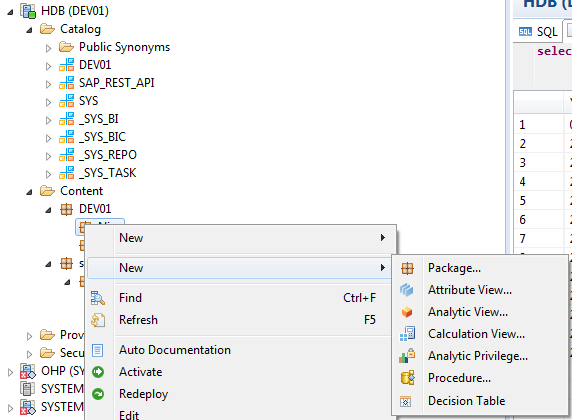
Task: Switch to the SQL tab
Action: 538,32
